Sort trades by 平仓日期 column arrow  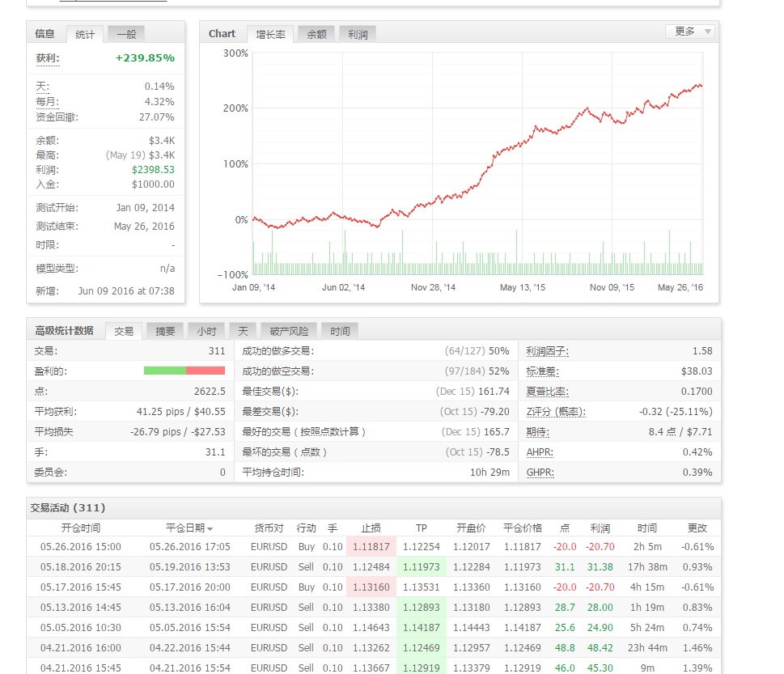click(x=210, y=528)
